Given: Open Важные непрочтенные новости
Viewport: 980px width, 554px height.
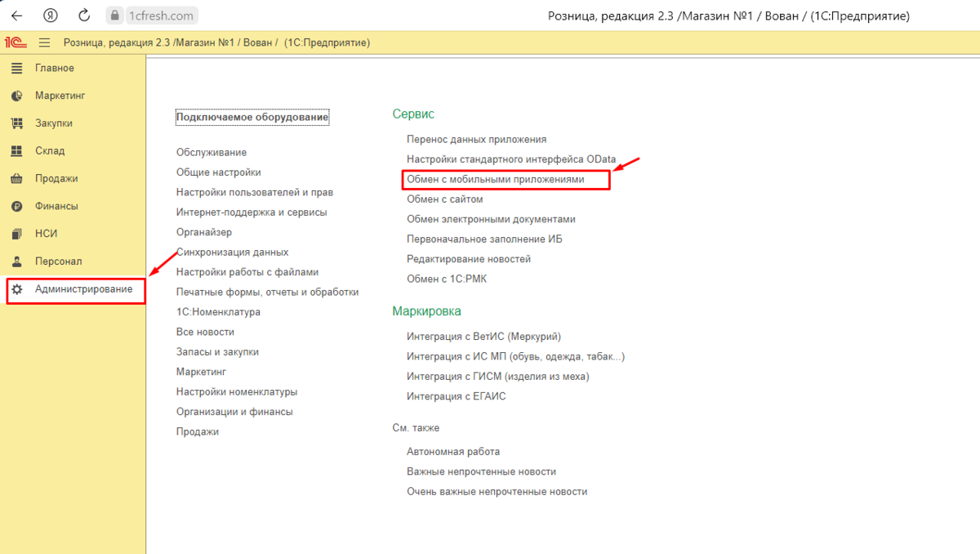Looking at the screenshot, I should [481, 471].
